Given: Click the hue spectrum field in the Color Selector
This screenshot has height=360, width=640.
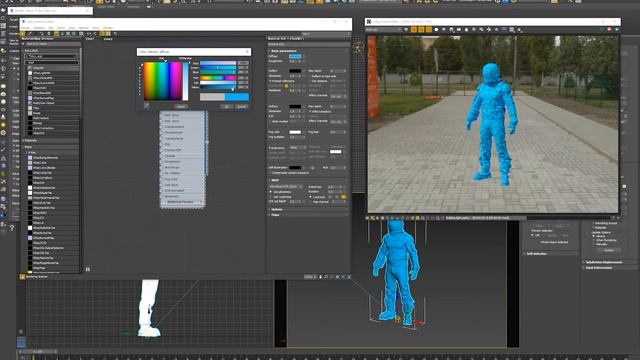Looking at the screenshot, I should pyautogui.click(x=162, y=81).
